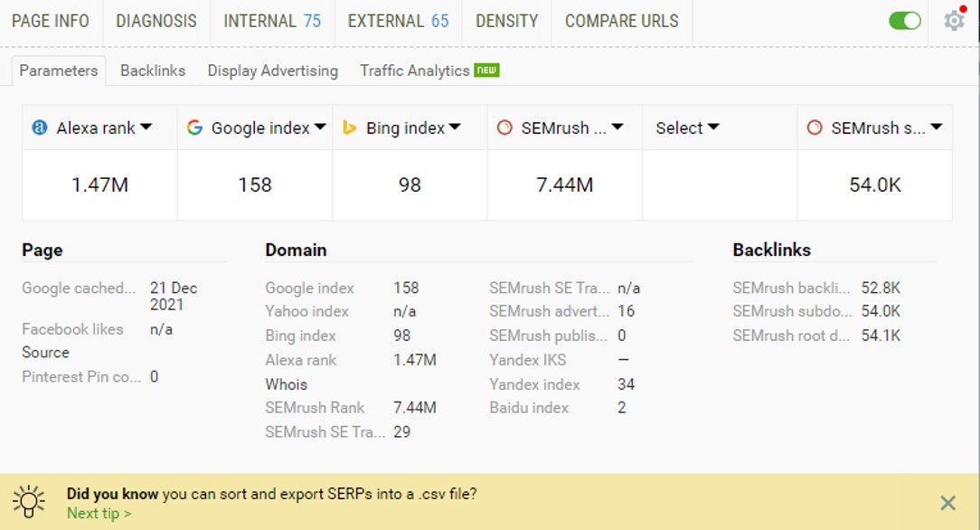This screenshot has height=530, width=980.
Task: Click the SEMrush subdomain circle icon
Action: pyautogui.click(x=815, y=128)
